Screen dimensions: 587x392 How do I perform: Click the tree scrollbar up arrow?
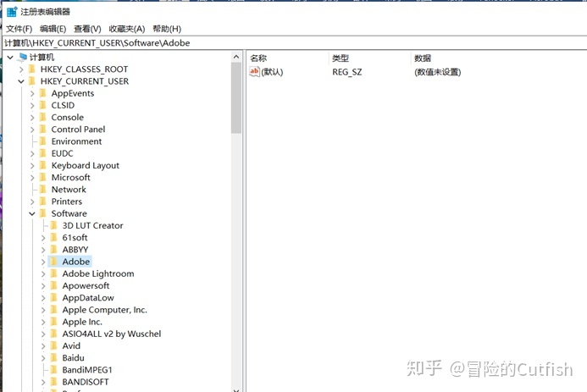(x=236, y=57)
